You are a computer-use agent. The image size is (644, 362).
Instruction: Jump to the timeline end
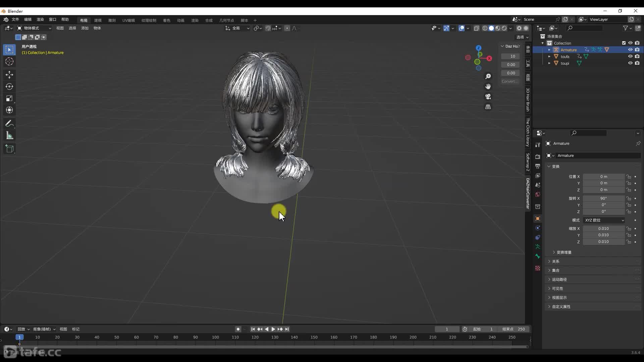coord(287,329)
